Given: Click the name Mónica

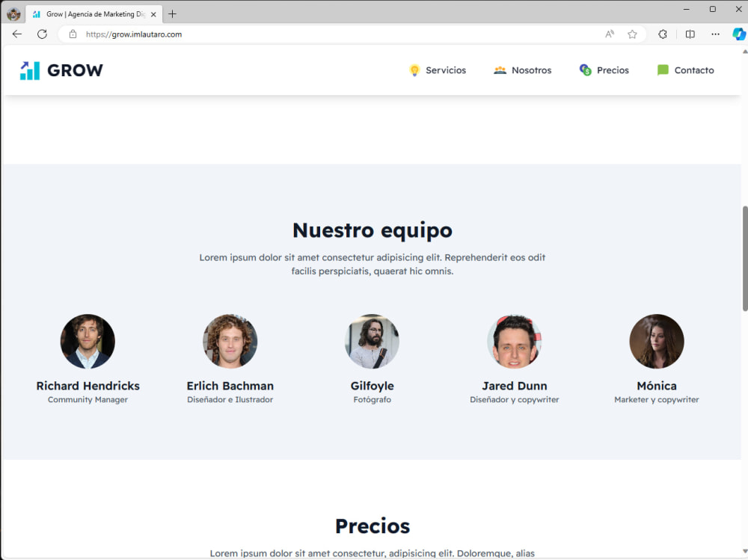Looking at the screenshot, I should 657,386.
